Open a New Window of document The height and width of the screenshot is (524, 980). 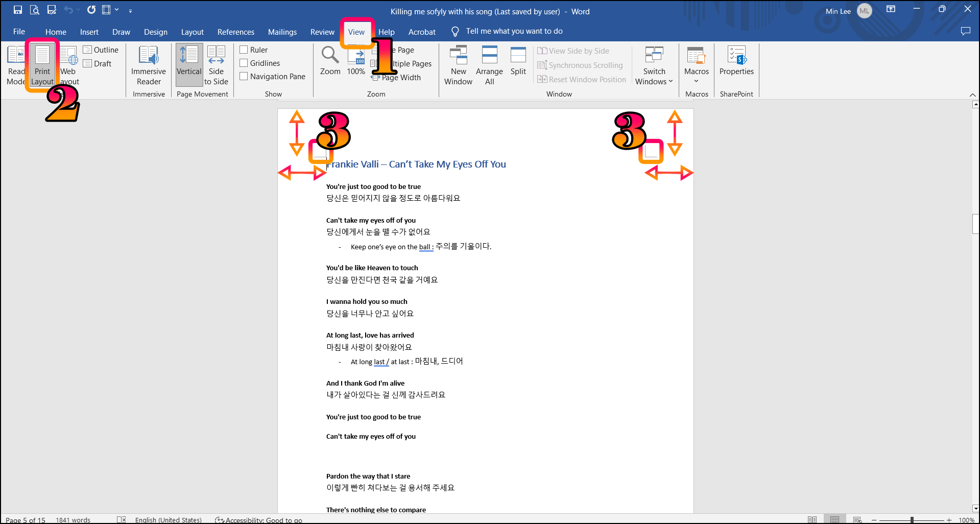click(458, 66)
